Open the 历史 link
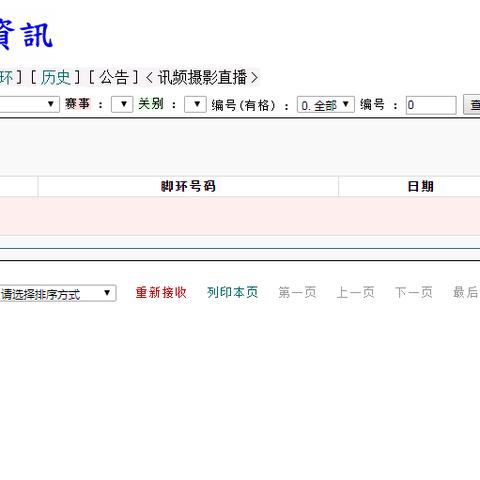Viewport: 480px width, 480px height. pos(55,78)
